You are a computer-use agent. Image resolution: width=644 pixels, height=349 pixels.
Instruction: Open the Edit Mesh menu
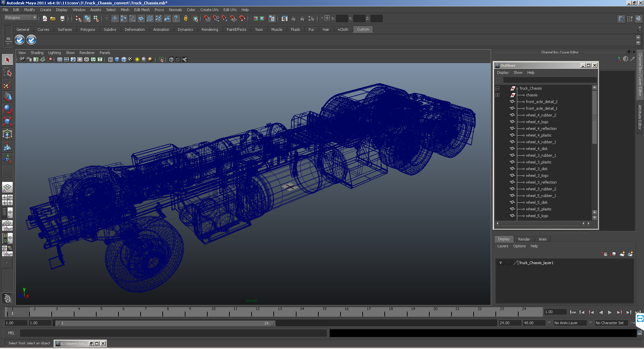142,10
